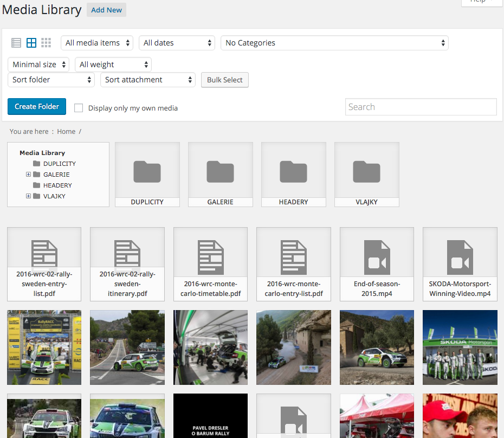Select the green Skoda close-up thumbnail
The image size is (504, 438).
(x=127, y=416)
